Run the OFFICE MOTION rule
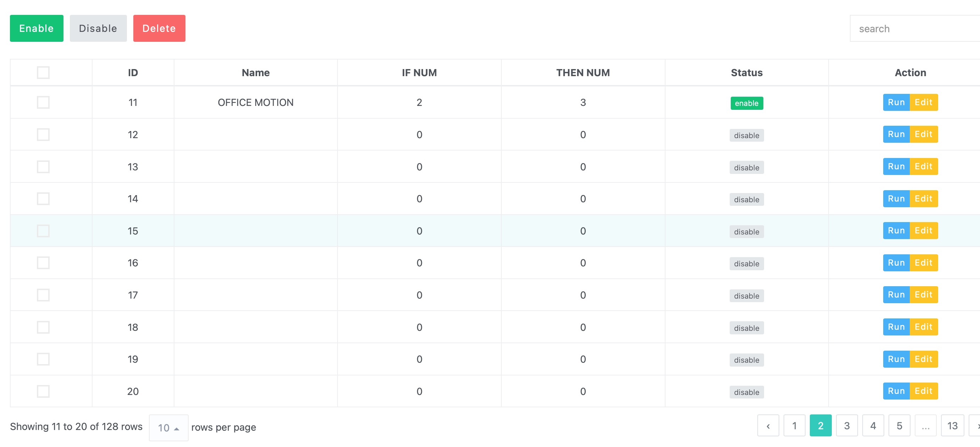 point(896,102)
